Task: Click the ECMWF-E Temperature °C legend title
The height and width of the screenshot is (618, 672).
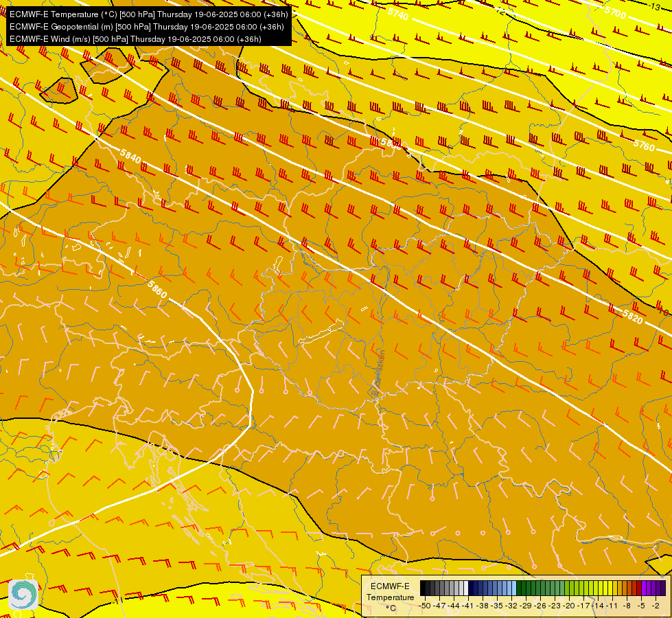Action: [390, 597]
